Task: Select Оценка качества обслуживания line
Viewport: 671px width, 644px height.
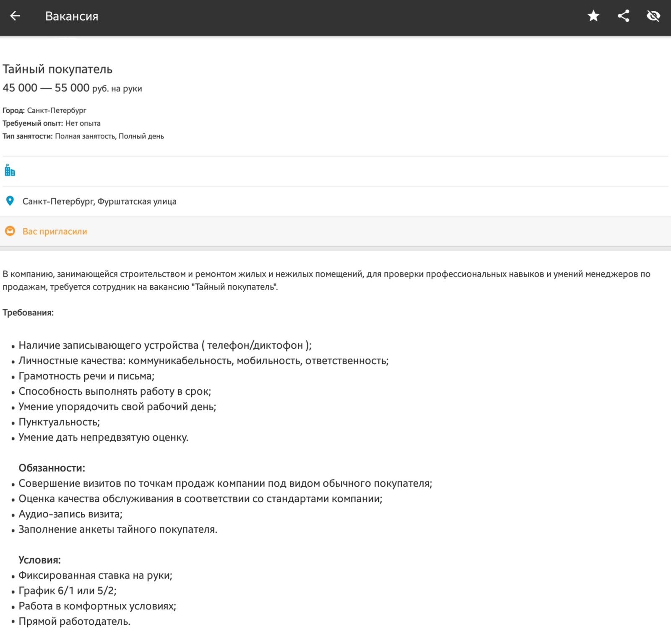Action: click(200, 499)
